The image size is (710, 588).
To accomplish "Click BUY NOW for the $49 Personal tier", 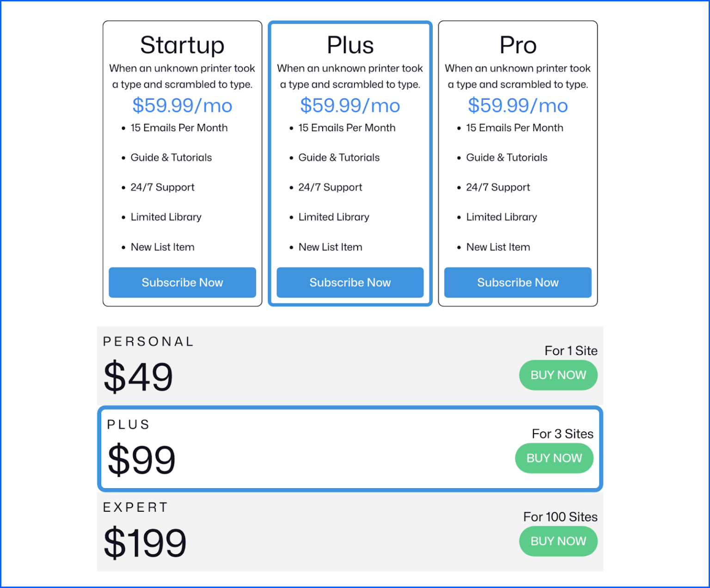I will tap(558, 375).
